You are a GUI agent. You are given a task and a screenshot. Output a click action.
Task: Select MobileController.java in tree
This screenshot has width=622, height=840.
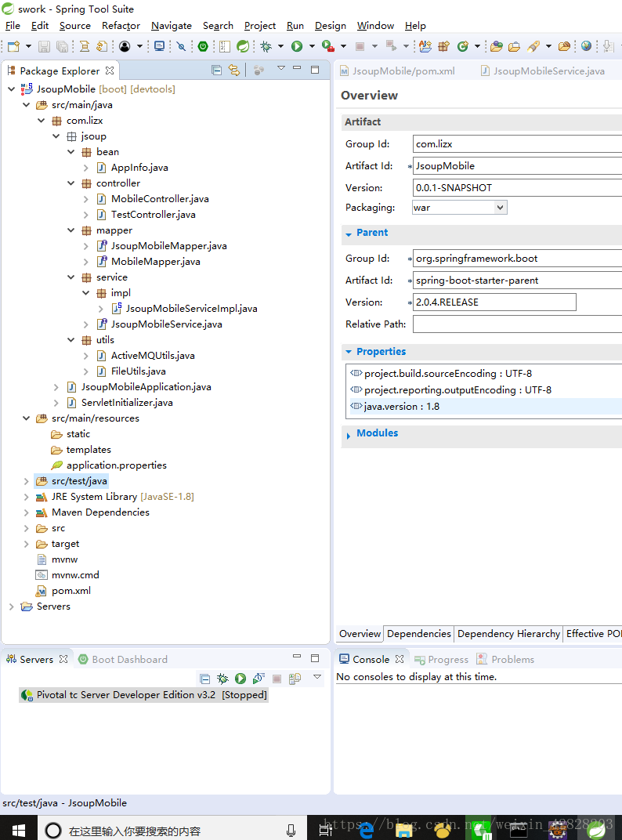[160, 199]
